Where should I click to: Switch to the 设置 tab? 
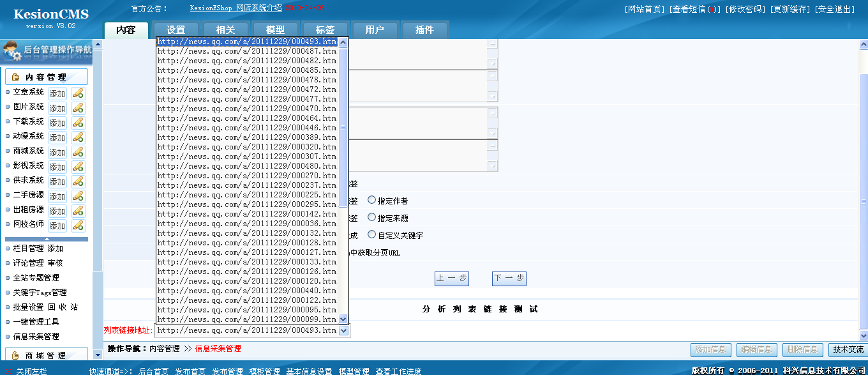[176, 30]
